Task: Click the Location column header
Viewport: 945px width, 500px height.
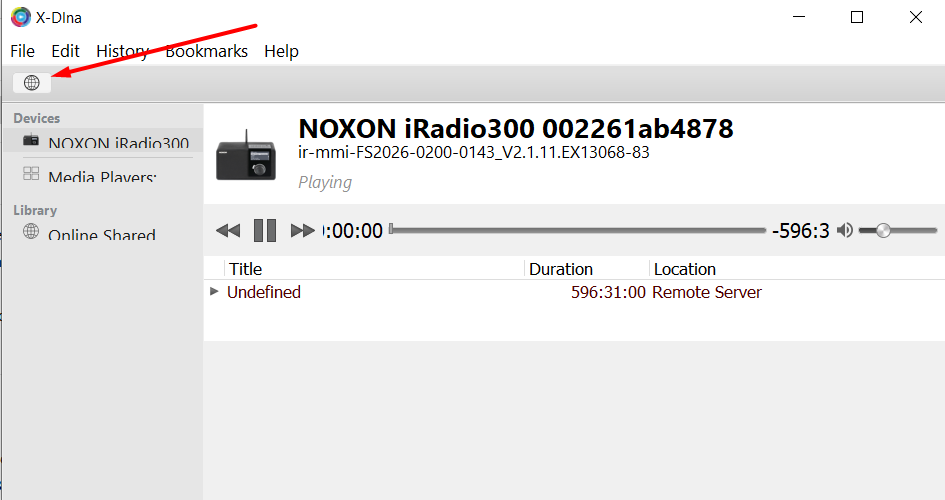Action: [x=685, y=269]
